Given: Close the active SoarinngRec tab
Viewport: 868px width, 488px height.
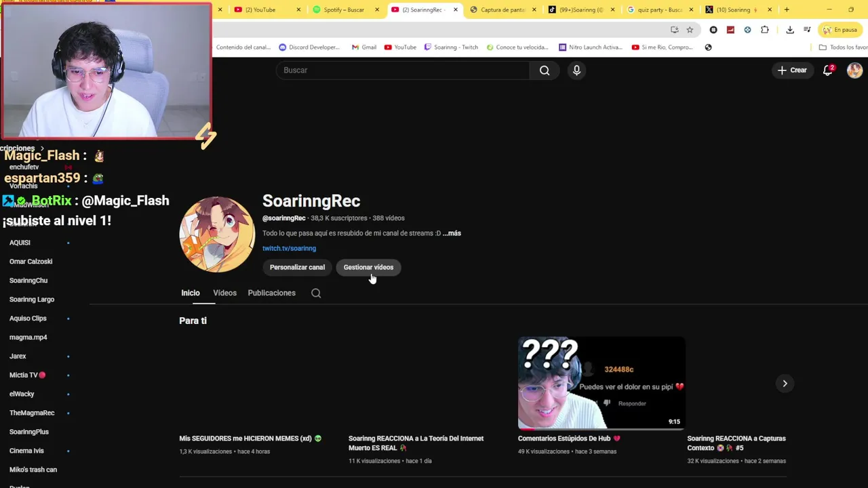Looking at the screenshot, I should click(456, 9).
